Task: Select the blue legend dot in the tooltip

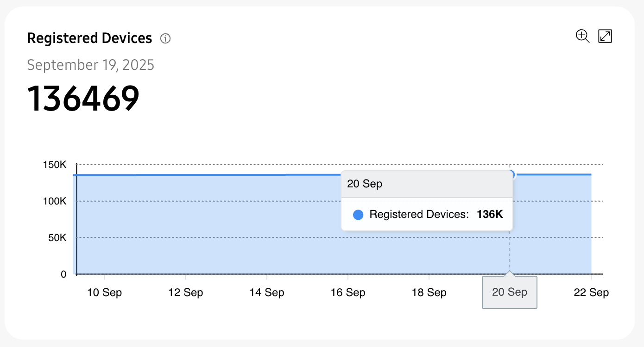Action: (x=358, y=214)
